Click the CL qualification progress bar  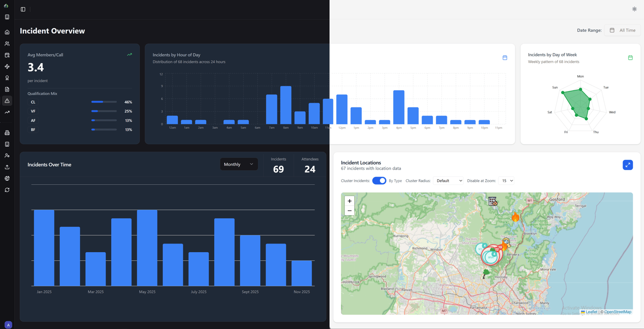point(104,102)
